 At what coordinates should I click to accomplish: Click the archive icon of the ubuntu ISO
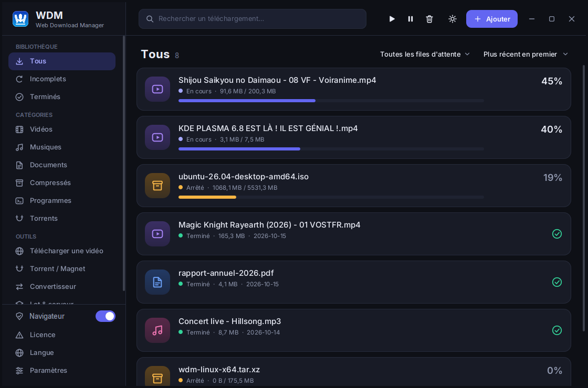click(x=157, y=186)
